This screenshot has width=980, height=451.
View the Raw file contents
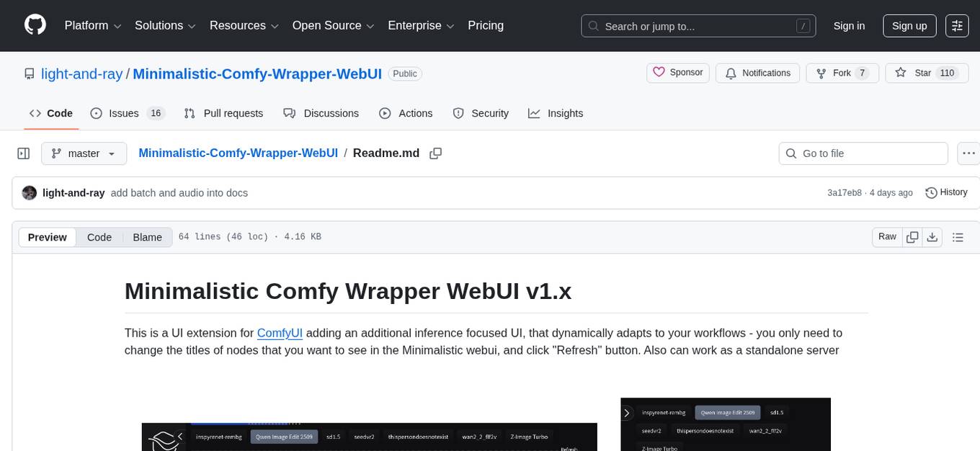click(x=887, y=236)
